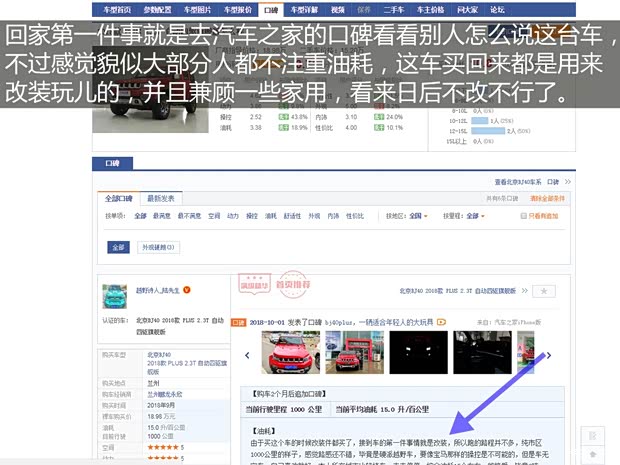620x465 pixels.
Task: Expand the 按里程 全部 dropdown
Action: point(475,216)
